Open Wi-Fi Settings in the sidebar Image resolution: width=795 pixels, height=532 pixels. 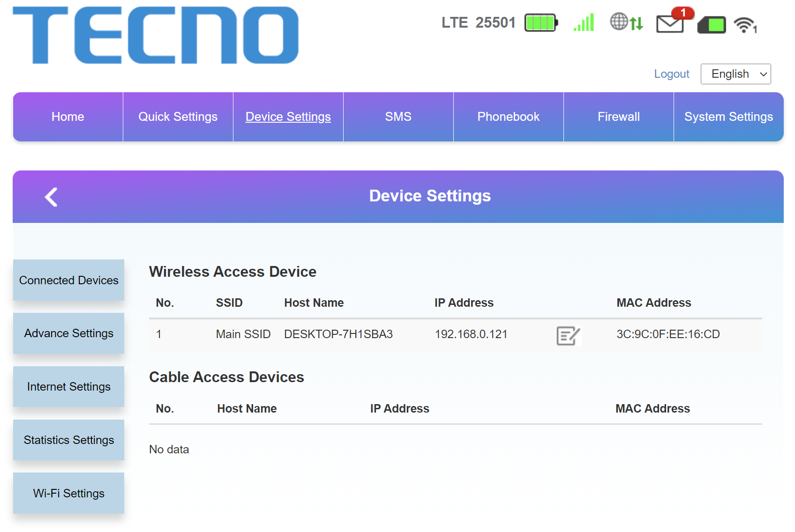point(68,494)
